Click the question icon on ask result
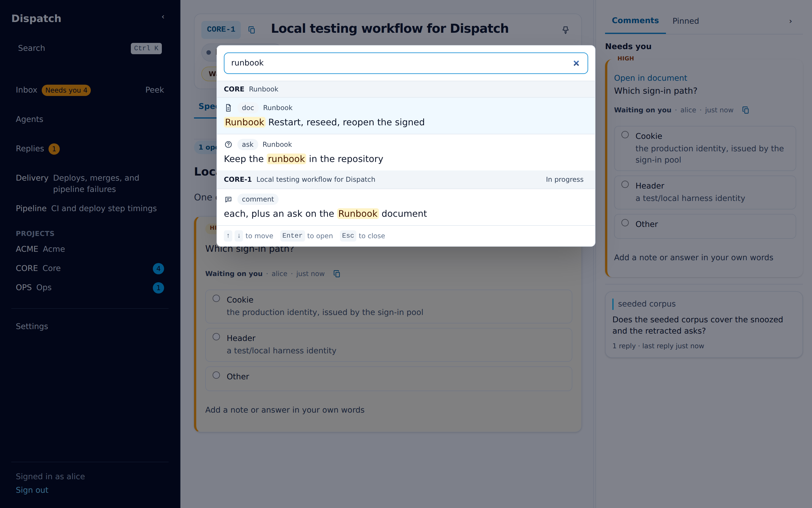The width and height of the screenshot is (812, 508). [x=228, y=144]
